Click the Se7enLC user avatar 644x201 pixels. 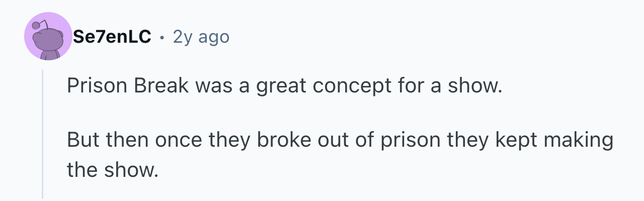point(48,36)
